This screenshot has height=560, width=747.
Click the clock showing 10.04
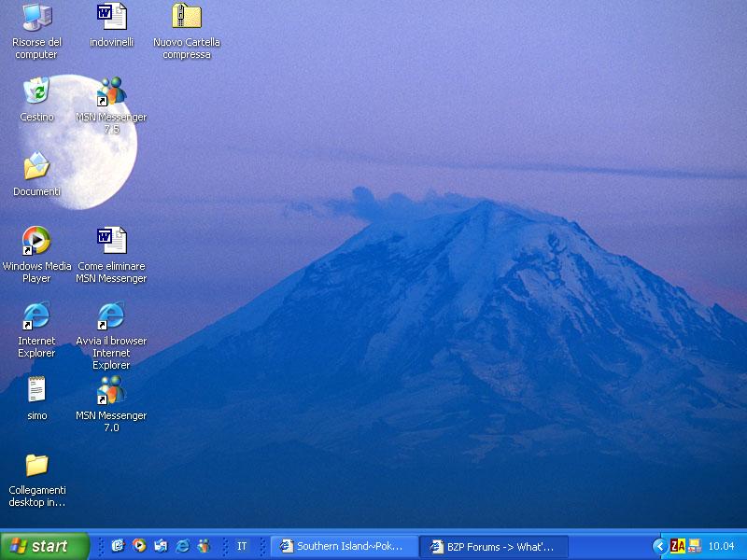tap(721, 546)
